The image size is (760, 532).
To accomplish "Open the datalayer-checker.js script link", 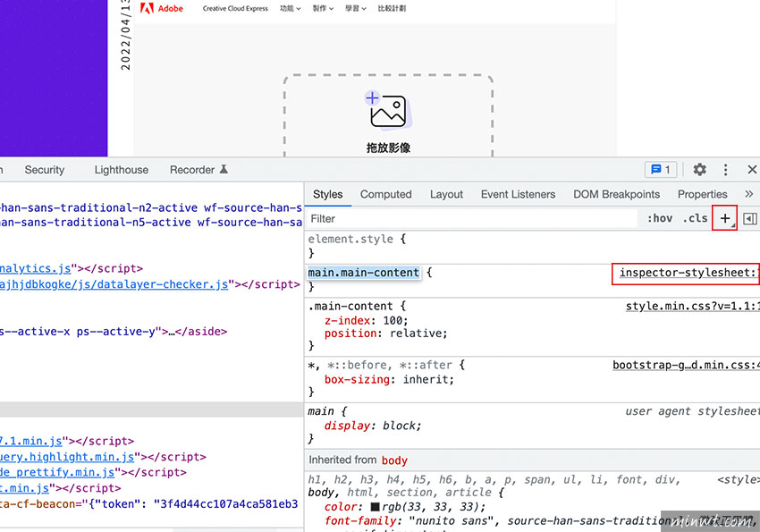I will [114, 284].
